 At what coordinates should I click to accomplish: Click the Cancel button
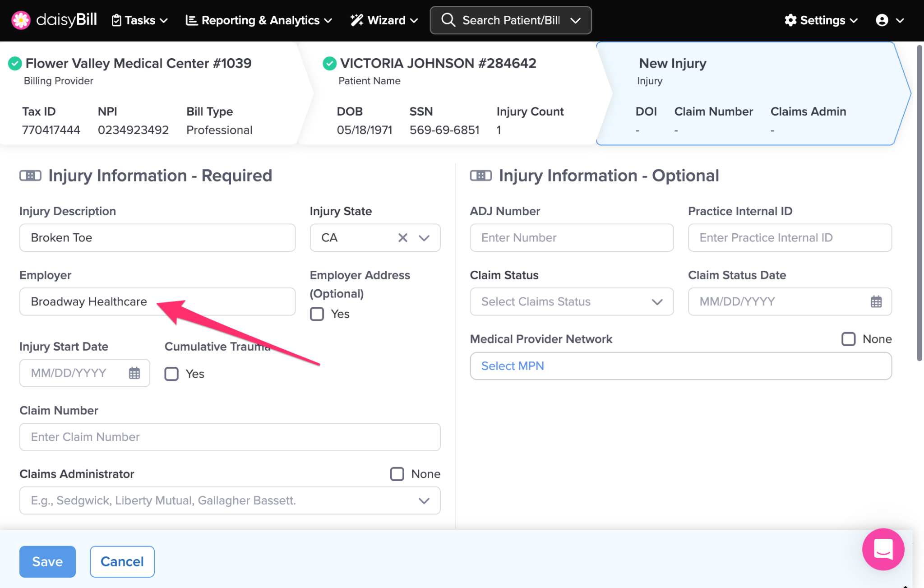122,561
